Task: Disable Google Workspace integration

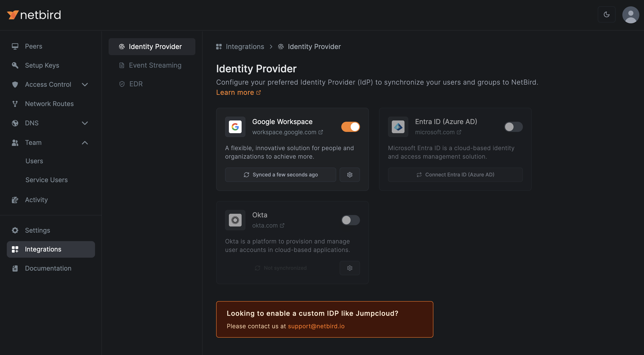Action: [x=350, y=127]
